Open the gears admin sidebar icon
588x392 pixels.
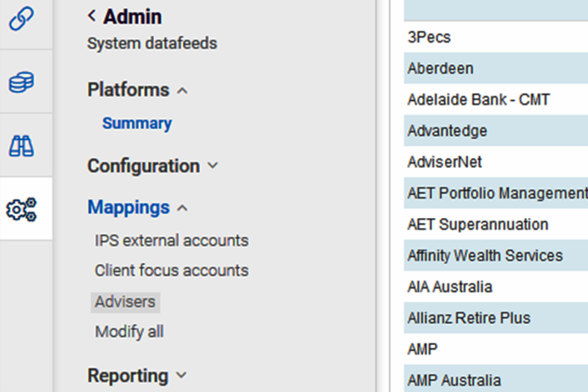point(22,209)
